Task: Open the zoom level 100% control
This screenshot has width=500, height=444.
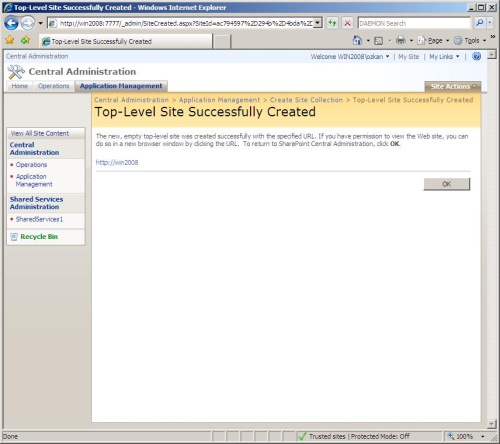Action: (465, 436)
